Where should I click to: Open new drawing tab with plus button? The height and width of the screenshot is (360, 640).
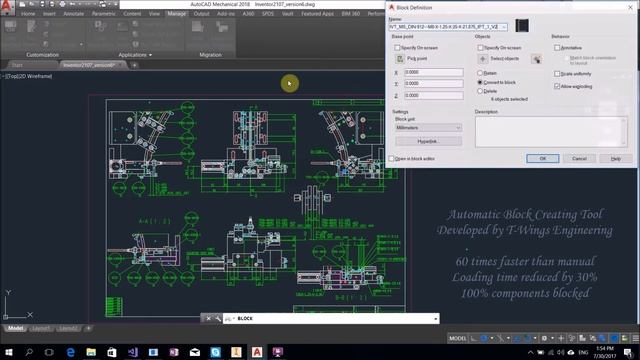(134, 65)
